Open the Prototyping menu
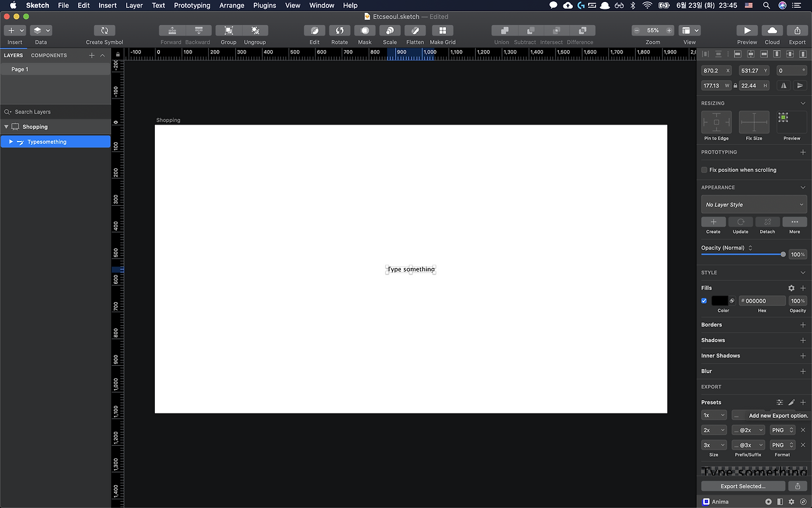 [192, 5]
